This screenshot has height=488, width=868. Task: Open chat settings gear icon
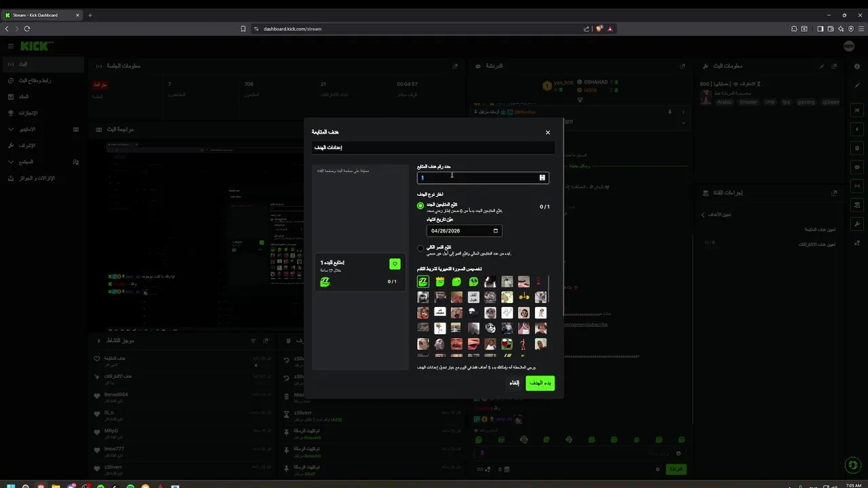coord(657,469)
